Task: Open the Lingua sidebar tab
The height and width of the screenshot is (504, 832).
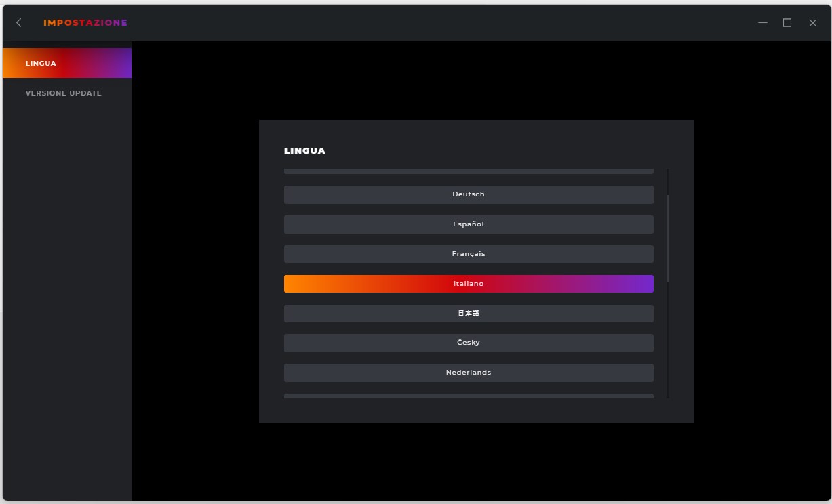Action: pos(67,63)
